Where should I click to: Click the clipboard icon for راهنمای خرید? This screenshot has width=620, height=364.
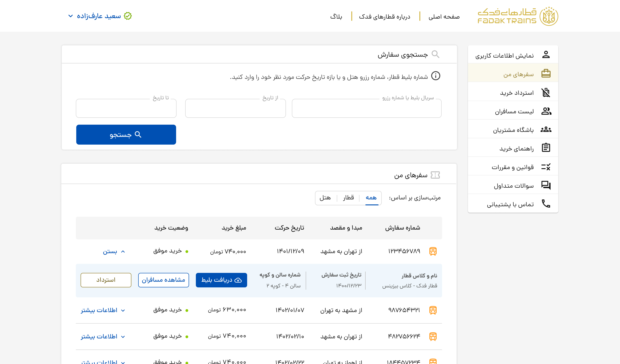pyautogui.click(x=546, y=148)
